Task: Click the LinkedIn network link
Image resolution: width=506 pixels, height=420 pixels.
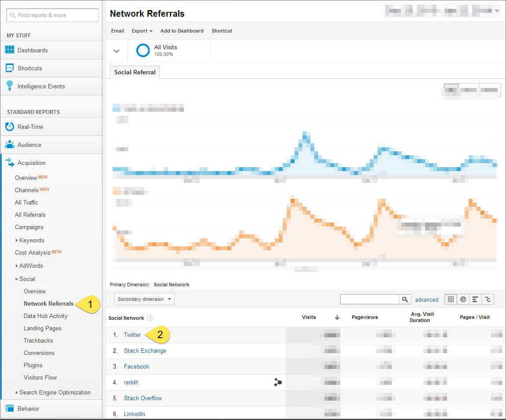Action: click(x=134, y=414)
